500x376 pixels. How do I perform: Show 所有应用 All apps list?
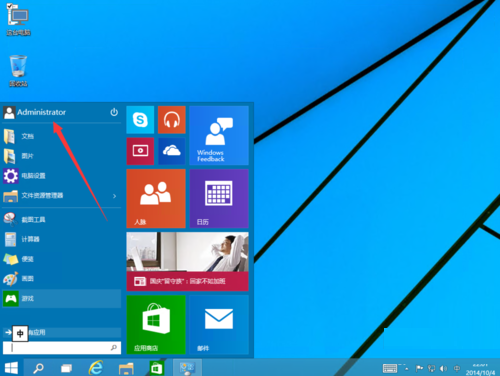(x=61, y=332)
